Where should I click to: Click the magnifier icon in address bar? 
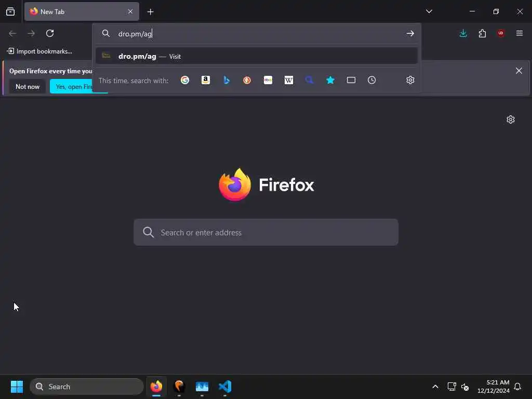tap(106, 33)
